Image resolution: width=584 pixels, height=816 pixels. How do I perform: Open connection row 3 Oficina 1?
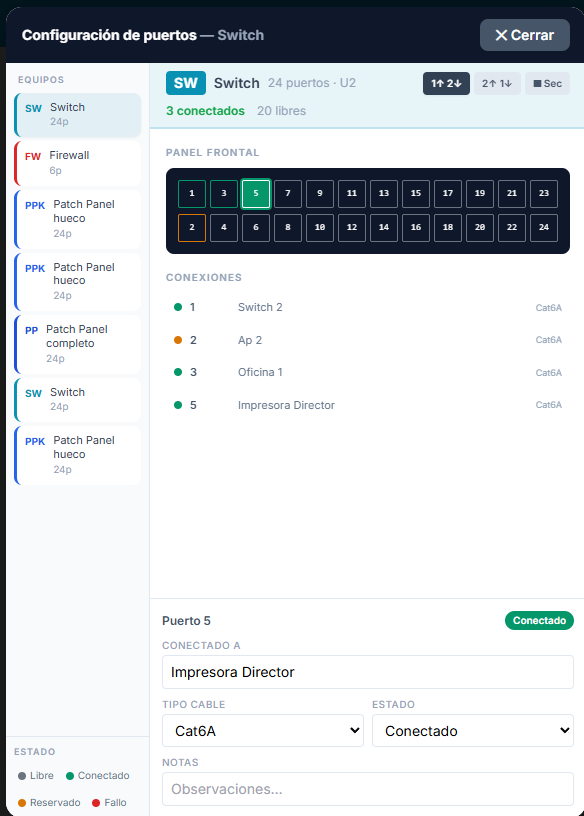(367, 372)
